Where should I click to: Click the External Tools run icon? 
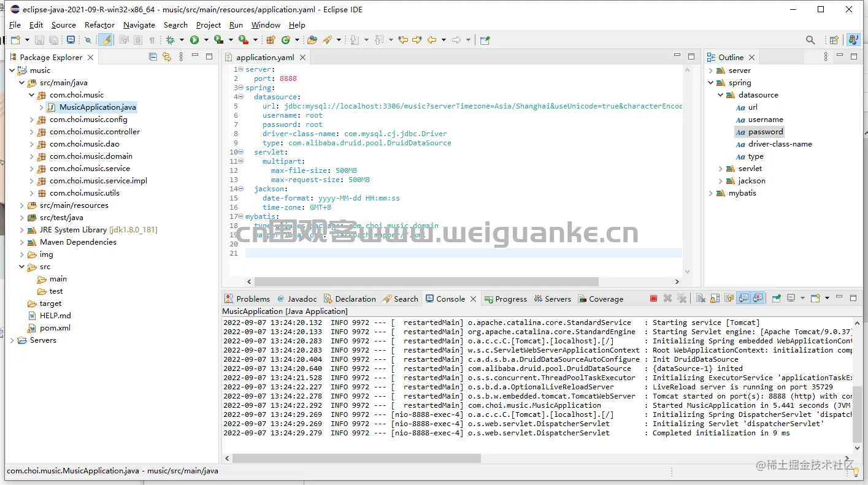click(243, 40)
